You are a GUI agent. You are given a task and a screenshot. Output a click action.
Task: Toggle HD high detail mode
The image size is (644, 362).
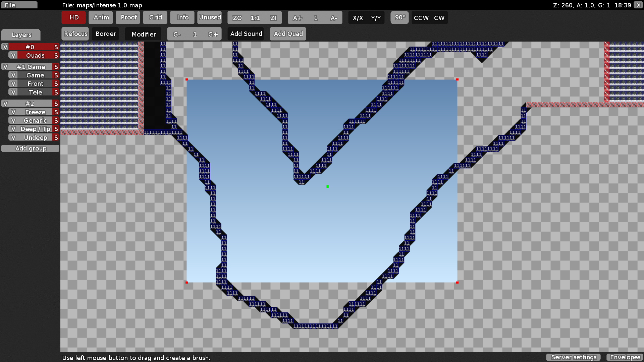(x=74, y=17)
